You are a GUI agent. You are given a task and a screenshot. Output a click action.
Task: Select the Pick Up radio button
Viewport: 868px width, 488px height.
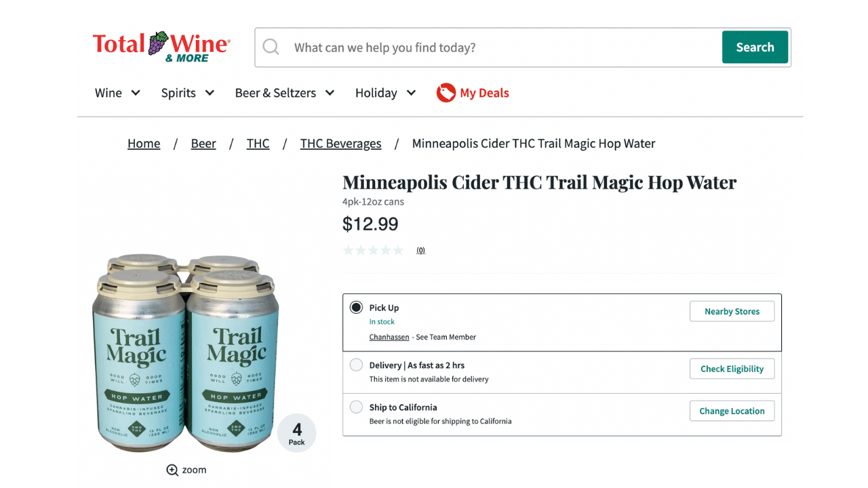pos(356,308)
